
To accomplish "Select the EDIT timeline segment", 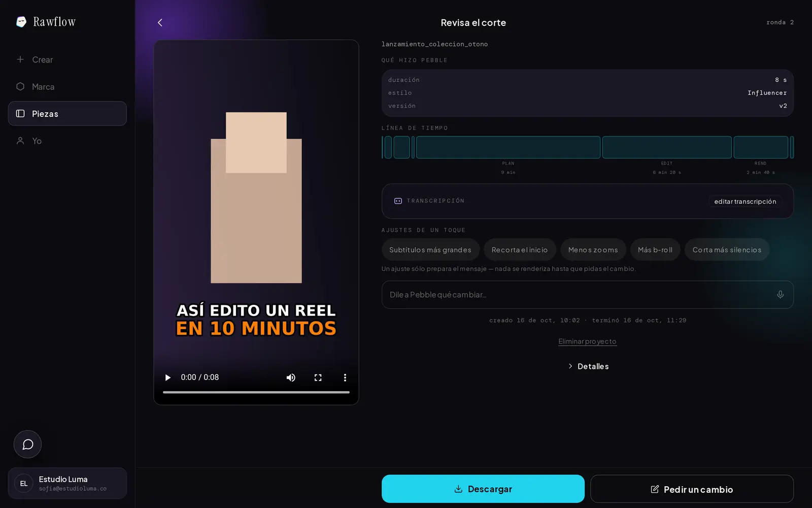I will [x=667, y=147].
